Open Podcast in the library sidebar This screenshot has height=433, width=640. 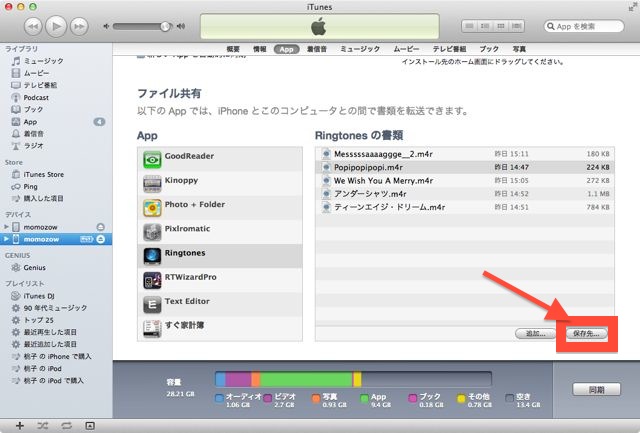pyautogui.click(x=36, y=98)
